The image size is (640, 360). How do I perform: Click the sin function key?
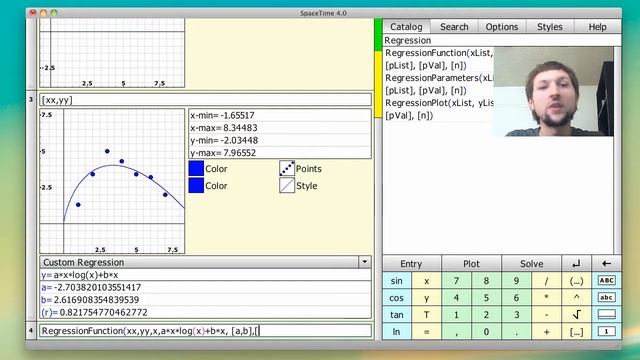(x=397, y=281)
